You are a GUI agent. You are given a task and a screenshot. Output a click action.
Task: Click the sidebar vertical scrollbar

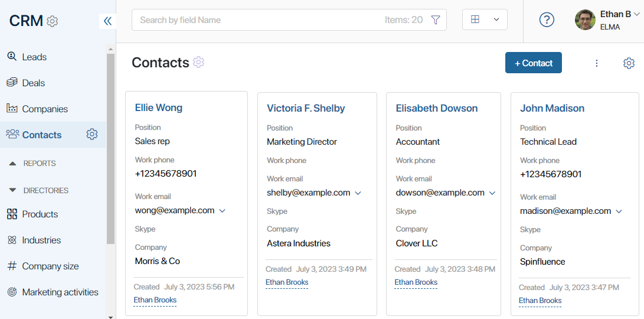(110, 149)
